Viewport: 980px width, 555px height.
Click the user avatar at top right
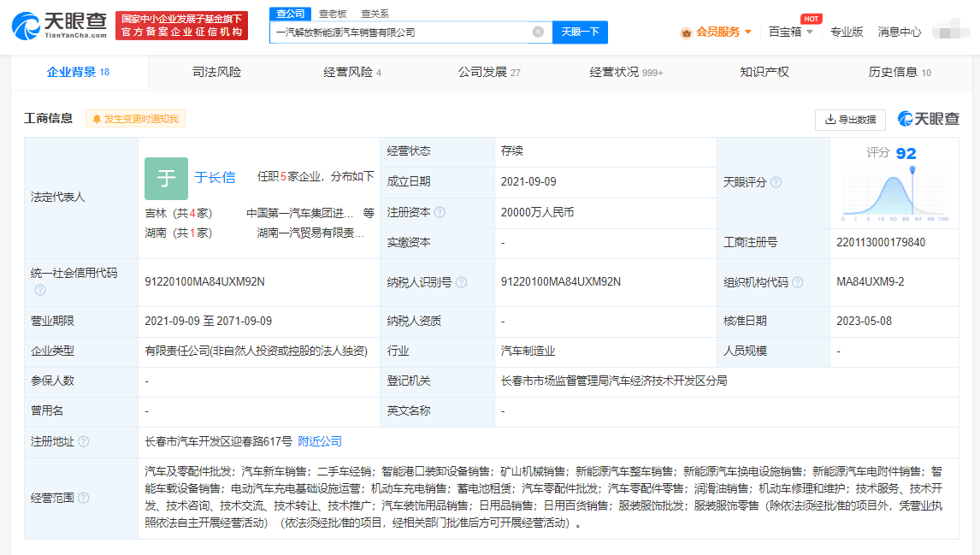point(951,31)
